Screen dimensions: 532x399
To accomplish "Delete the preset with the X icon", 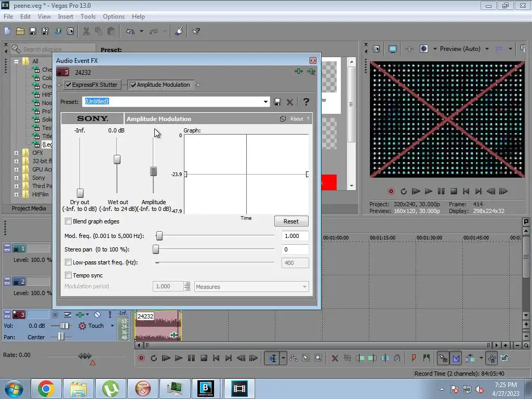I will click(x=290, y=102).
